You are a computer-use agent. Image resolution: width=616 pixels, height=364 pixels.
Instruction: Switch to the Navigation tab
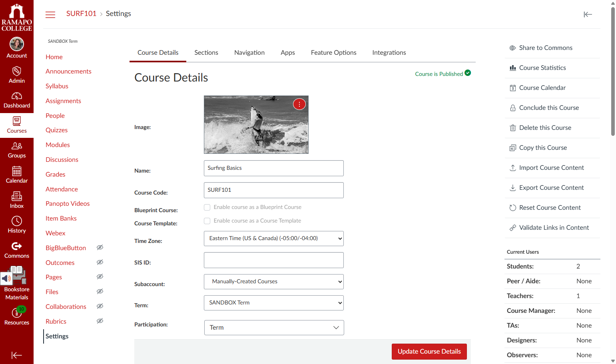(249, 53)
